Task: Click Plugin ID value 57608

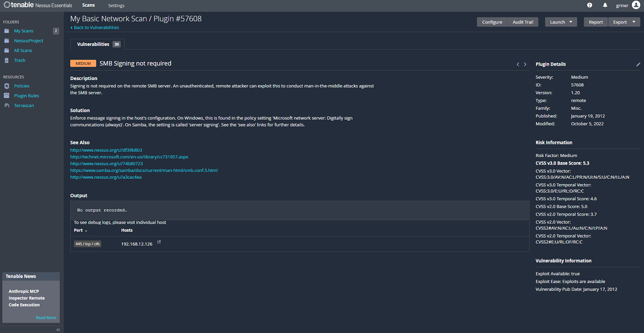Action: coord(577,85)
